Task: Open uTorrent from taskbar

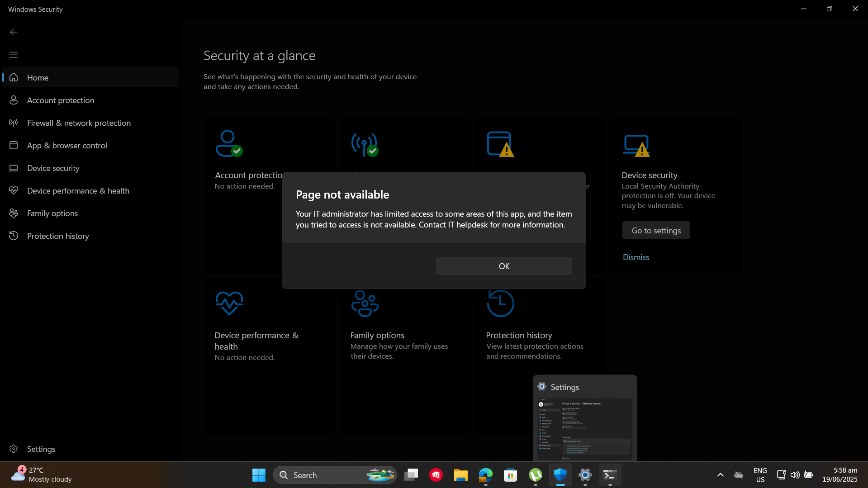Action: click(x=536, y=475)
